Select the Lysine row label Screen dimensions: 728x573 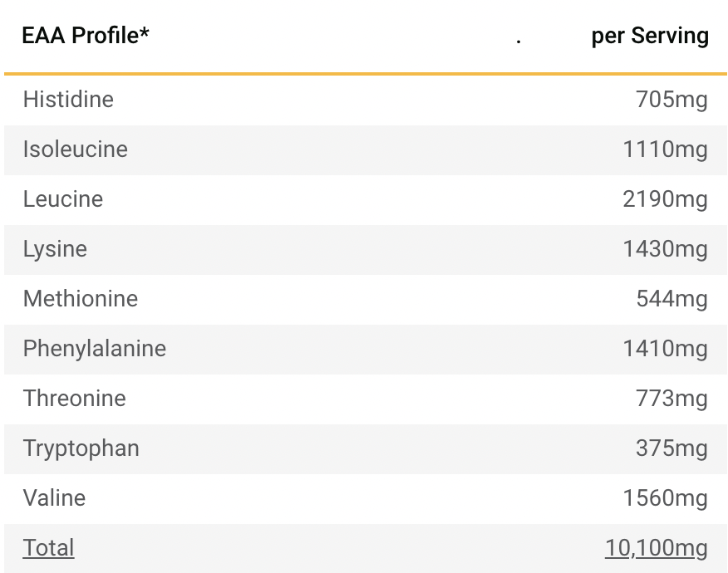[55, 249]
